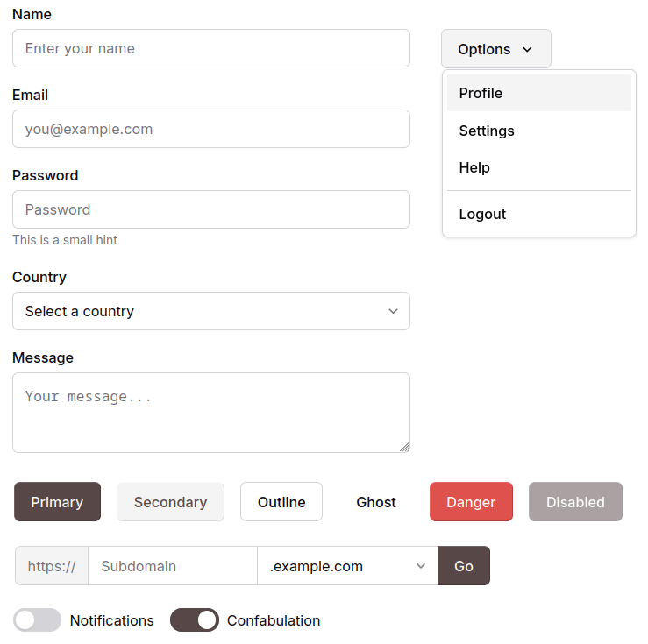Click the Ghost button
648x644 pixels.
[x=376, y=502]
